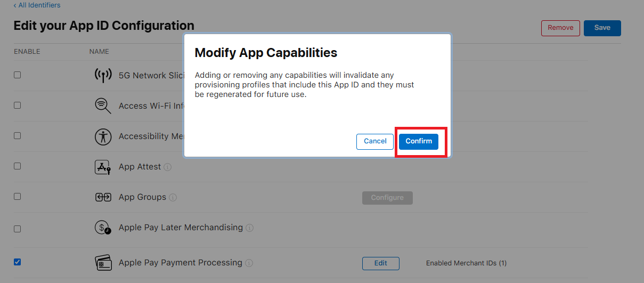Confirm the capability modification
This screenshot has height=283, width=644.
(x=419, y=141)
